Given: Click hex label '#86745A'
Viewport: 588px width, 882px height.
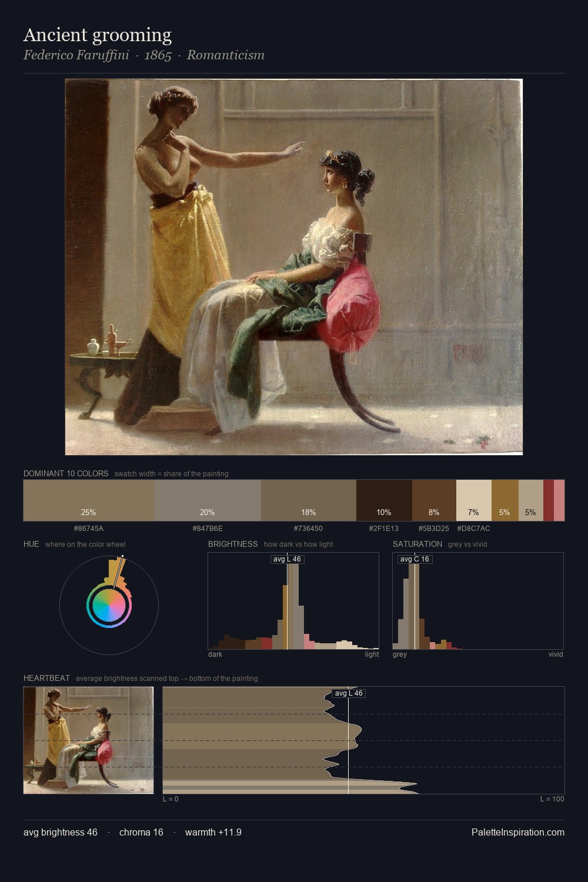Looking at the screenshot, I should tap(89, 528).
